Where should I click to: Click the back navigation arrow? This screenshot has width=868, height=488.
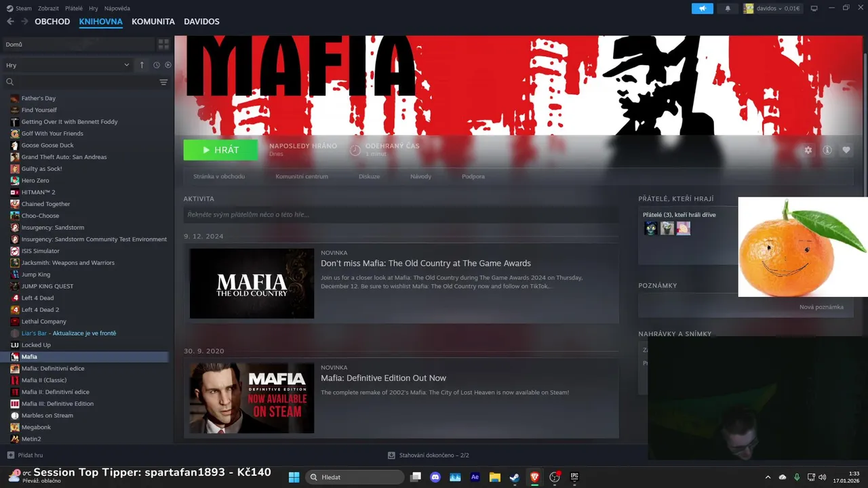[10, 22]
